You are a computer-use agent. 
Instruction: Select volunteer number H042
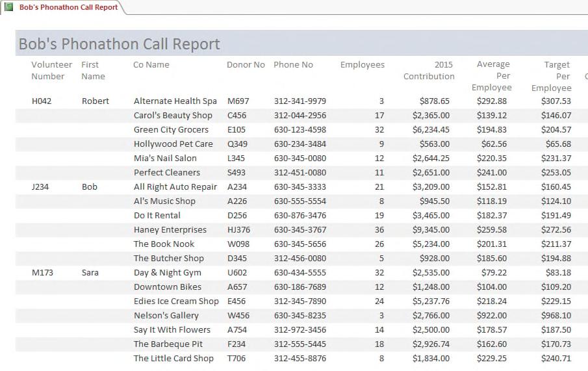point(42,101)
